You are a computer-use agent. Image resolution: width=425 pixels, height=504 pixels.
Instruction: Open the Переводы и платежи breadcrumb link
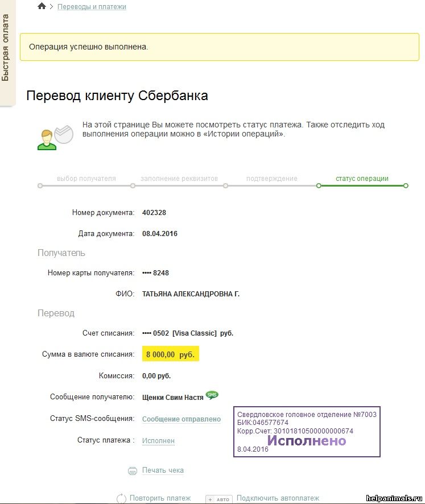tap(92, 7)
